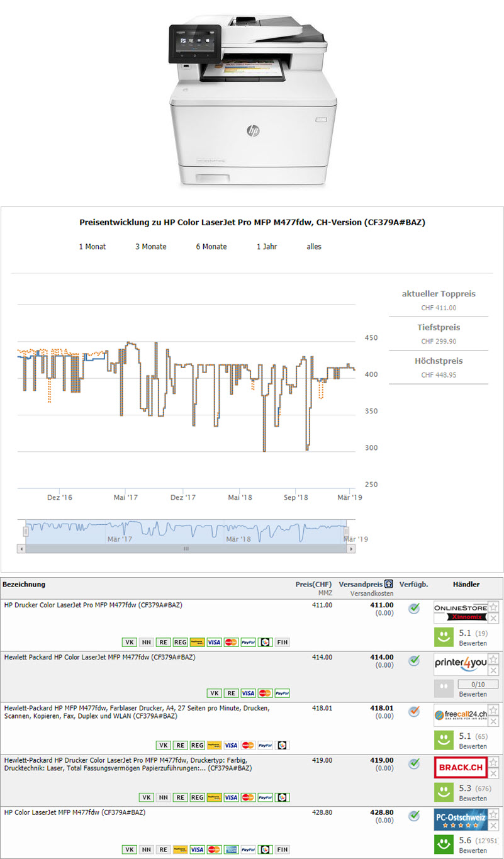Click the American Express icon in the PC-Ostschweiz row
This screenshot has width=504, height=859.
coord(231,849)
